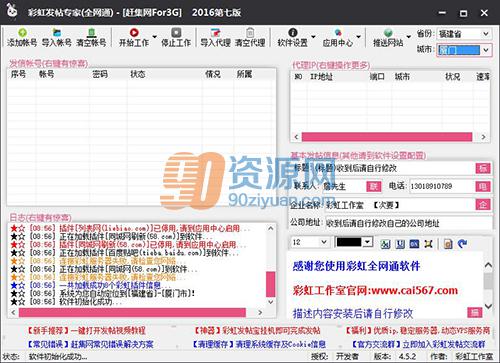The image size is (500, 363).
Task: Click the 电话 (phone number) input field
Action: pyautogui.click(x=442, y=186)
